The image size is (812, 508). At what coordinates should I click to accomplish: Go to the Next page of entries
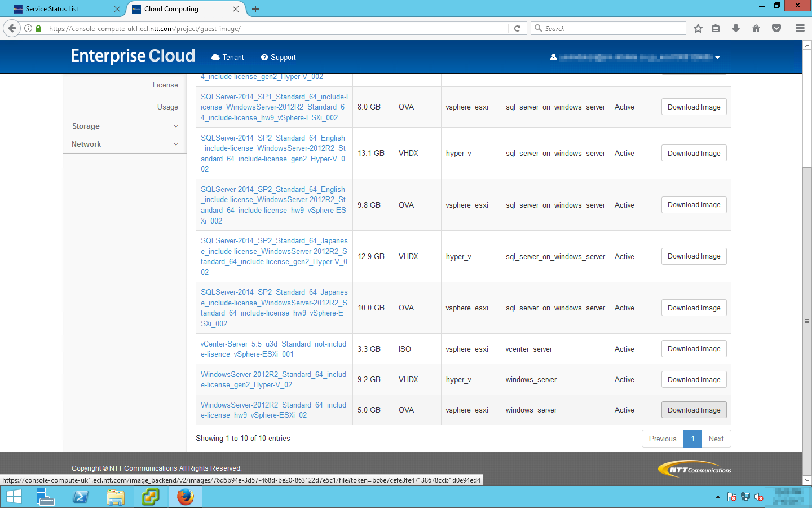pyautogui.click(x=716, y=439)
